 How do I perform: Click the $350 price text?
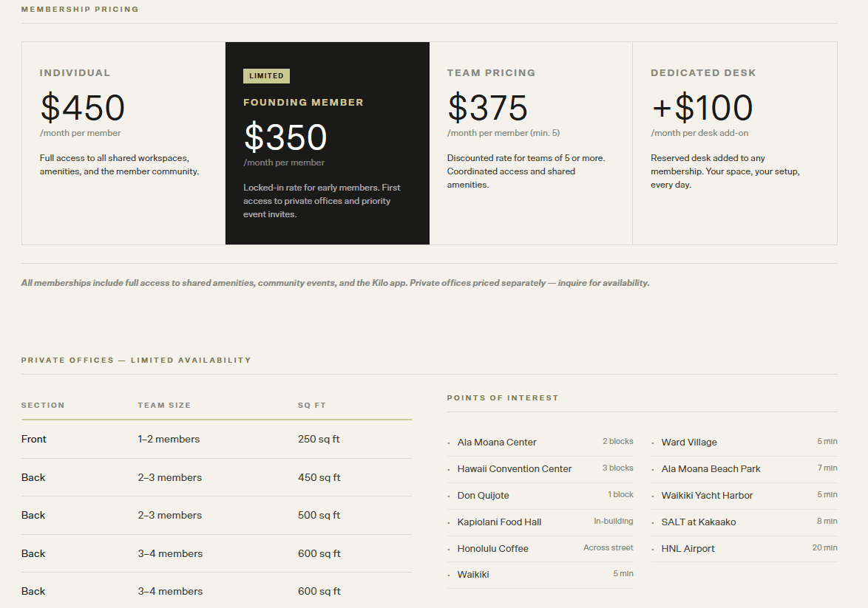(x=285, y=137)
